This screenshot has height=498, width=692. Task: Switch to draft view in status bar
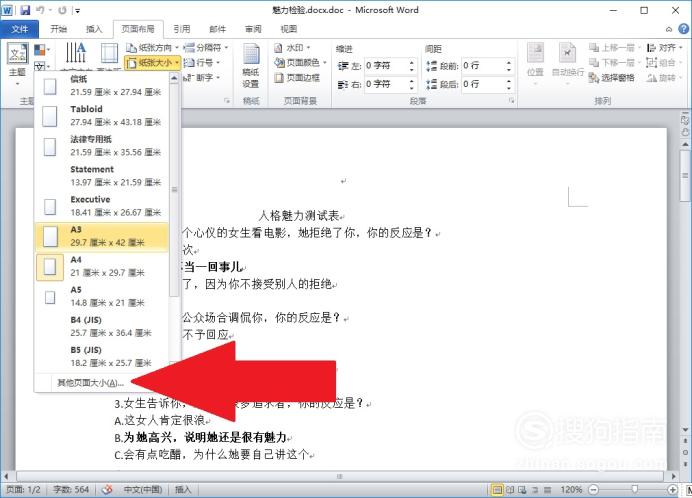547,490
